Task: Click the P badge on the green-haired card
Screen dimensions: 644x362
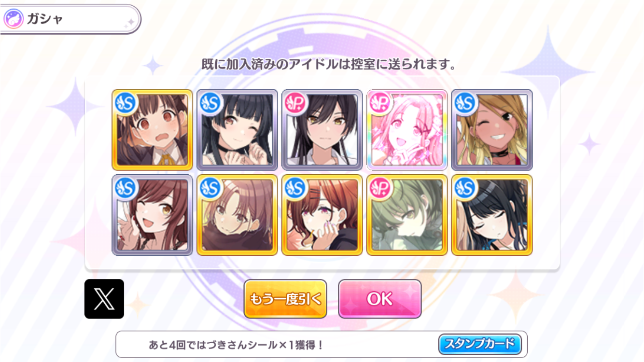Action: pyautogui.click(x=380, y=188)
